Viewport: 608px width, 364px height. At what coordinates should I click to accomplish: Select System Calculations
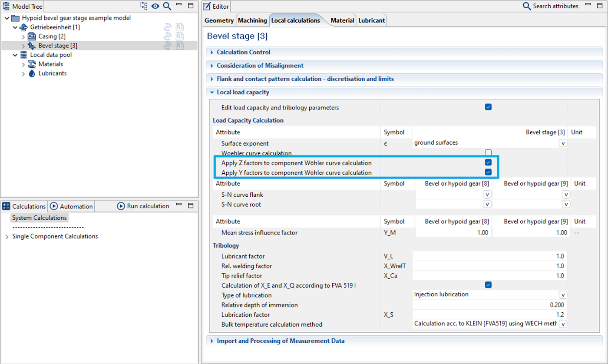(39, 218)
